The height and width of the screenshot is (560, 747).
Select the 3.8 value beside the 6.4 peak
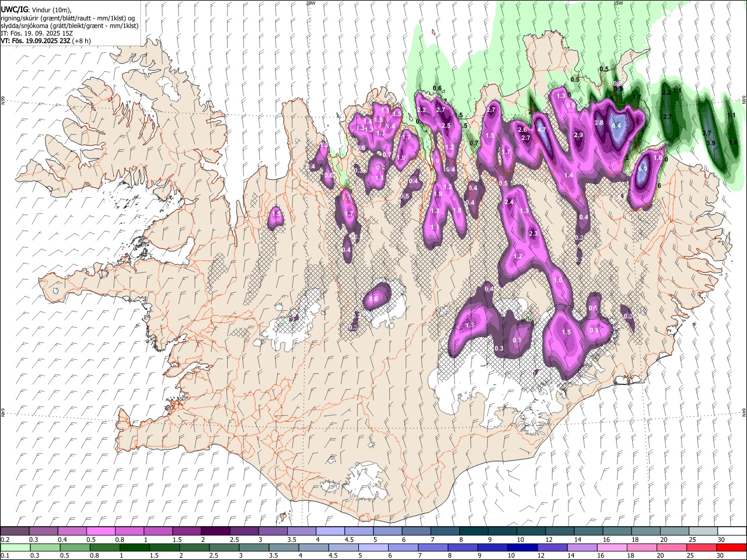(598, 123)
